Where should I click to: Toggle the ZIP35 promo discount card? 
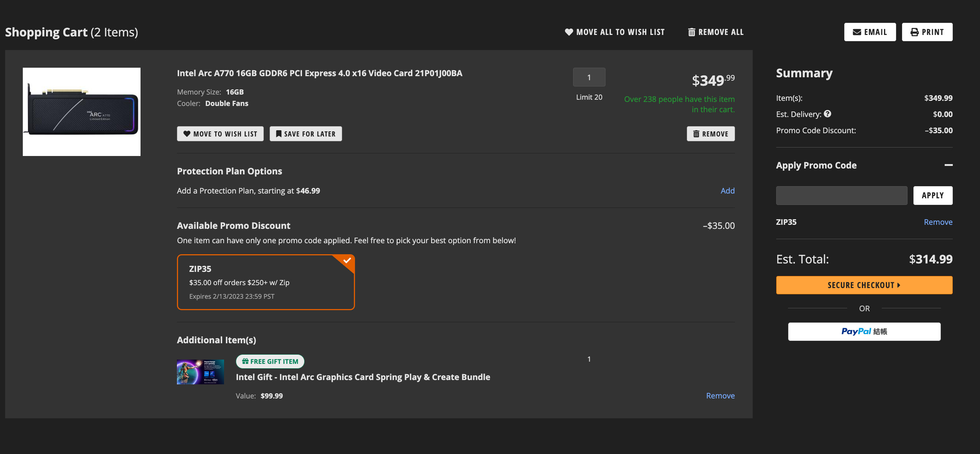(x=266, y=282)
